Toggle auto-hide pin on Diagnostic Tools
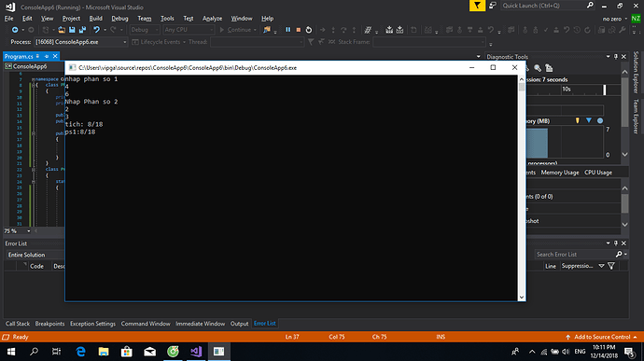 [x=616, y=57]
